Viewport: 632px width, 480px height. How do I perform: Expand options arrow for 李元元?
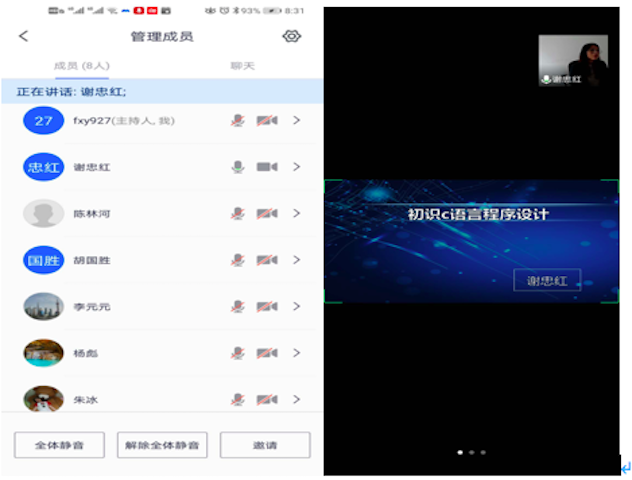point(296,306)
